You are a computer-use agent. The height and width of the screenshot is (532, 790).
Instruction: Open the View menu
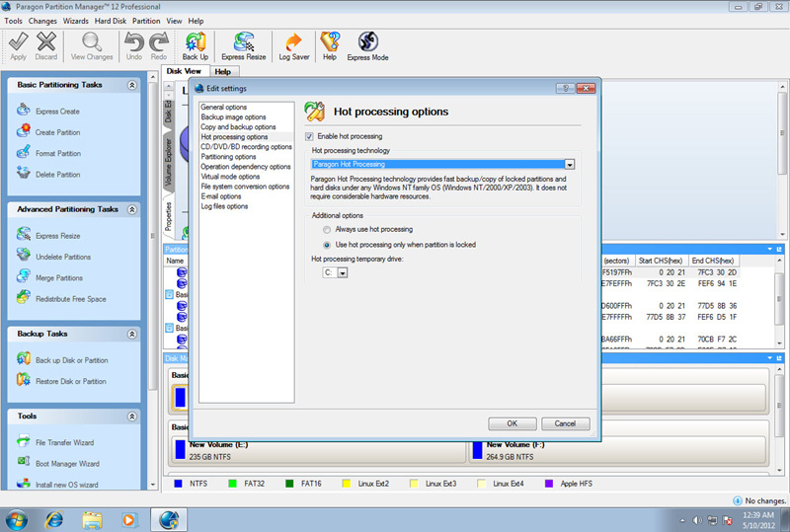pos(174,21)
